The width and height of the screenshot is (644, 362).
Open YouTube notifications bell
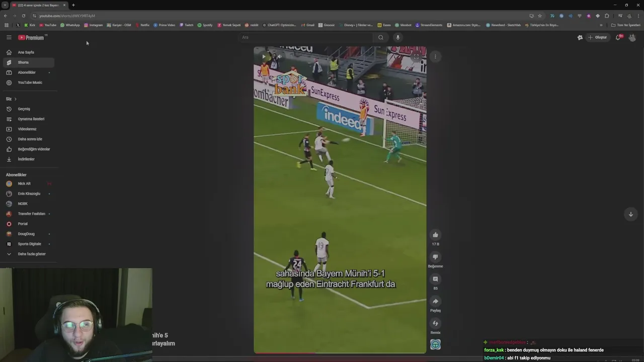pos(618,37)
